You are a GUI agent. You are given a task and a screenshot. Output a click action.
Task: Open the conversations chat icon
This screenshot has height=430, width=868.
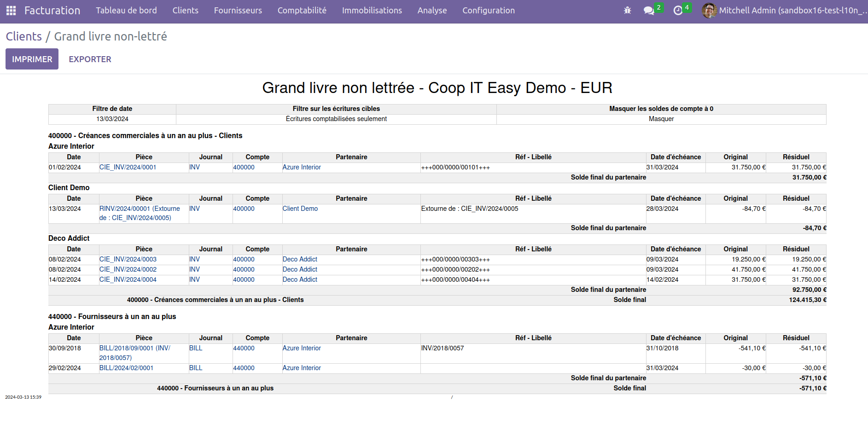click(649, 10)
